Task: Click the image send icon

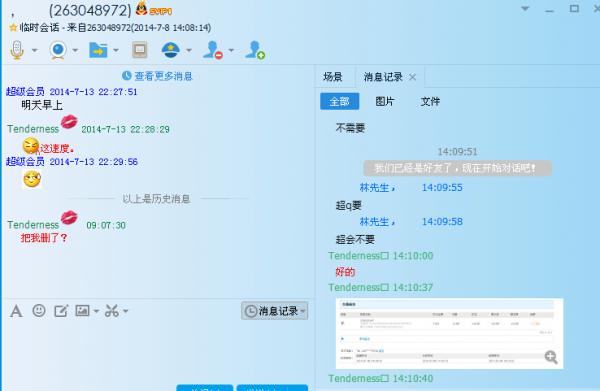Action: (82, 310)
